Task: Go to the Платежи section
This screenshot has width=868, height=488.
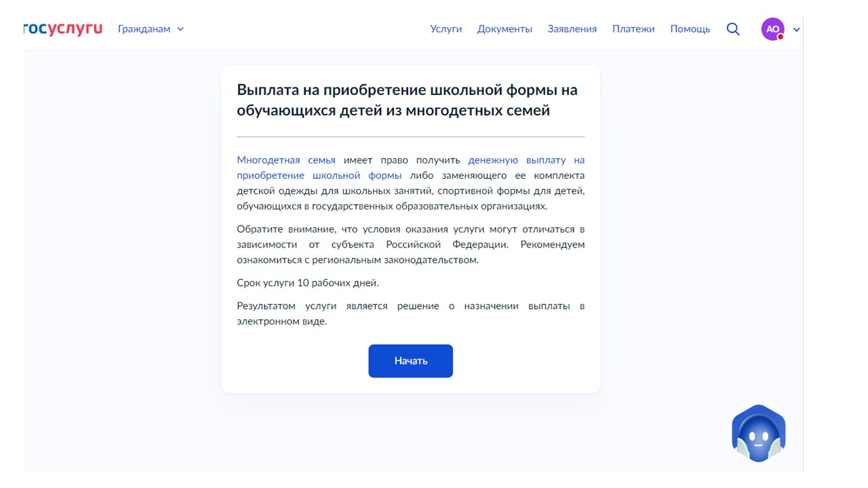Action: tap(633, 28)
